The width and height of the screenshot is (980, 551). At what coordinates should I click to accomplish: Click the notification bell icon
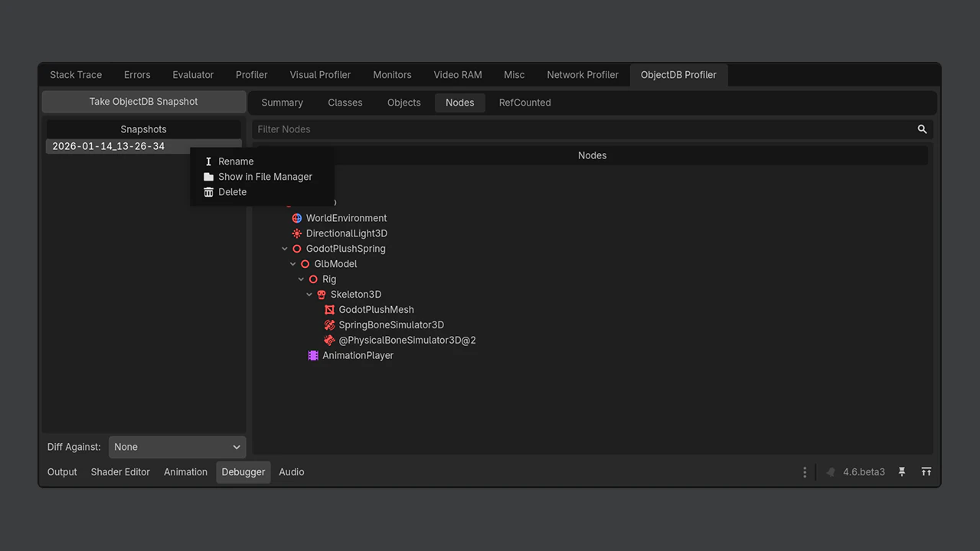(x=830, y=472)
